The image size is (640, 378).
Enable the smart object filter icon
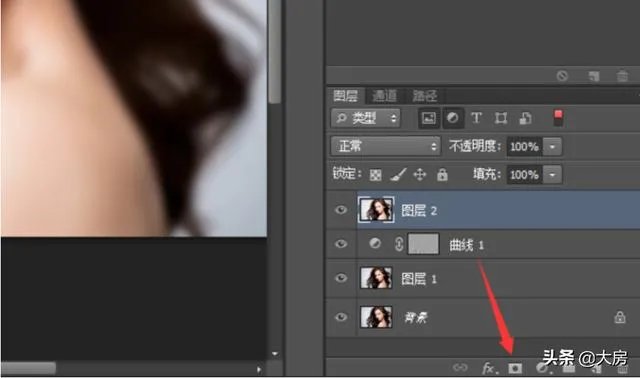(525, 118)
